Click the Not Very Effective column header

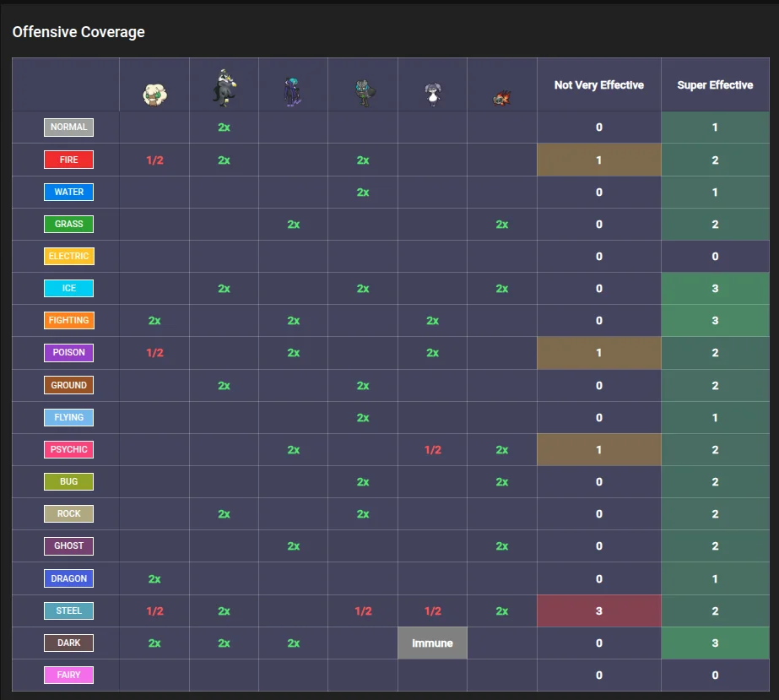598,85
